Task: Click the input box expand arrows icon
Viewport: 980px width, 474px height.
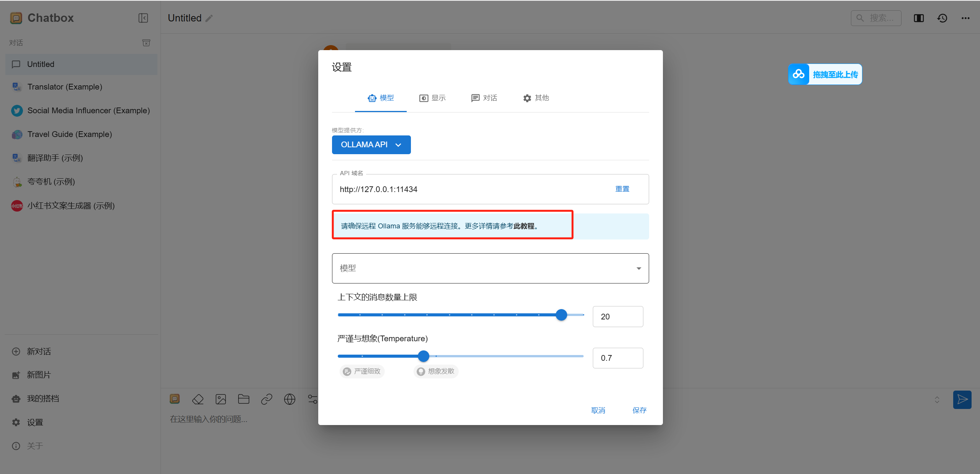Action: [x=937, y=400]
